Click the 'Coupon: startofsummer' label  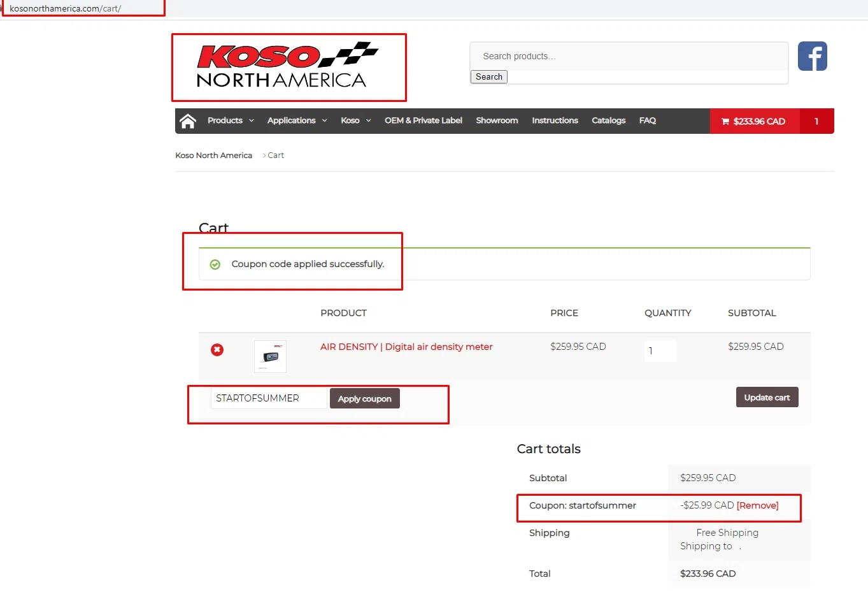point(583,505)
